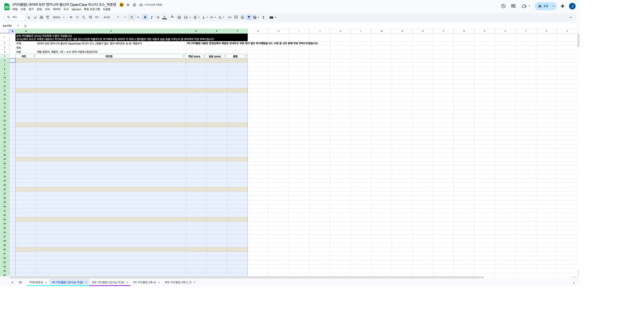The height and width of the screenshot is (318, 644).
Task: Open the Arial font dropdown
Action: pyautogui.click(x=111, y=17)
